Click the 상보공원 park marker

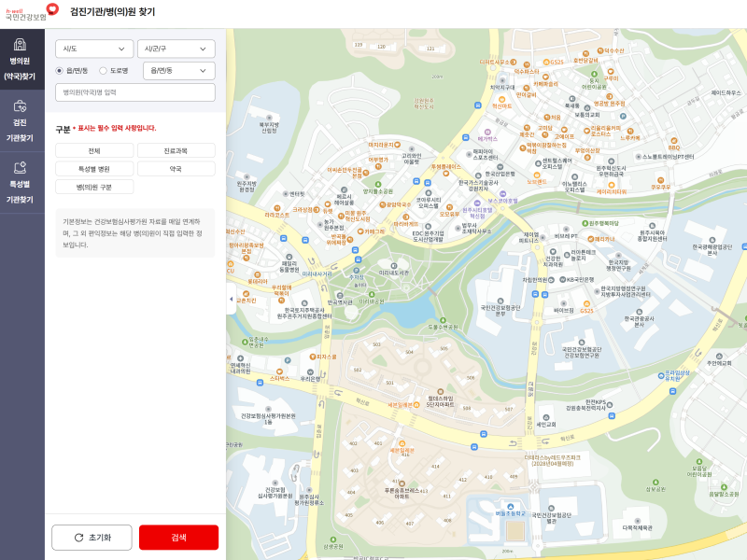click(x=655, y=483)
